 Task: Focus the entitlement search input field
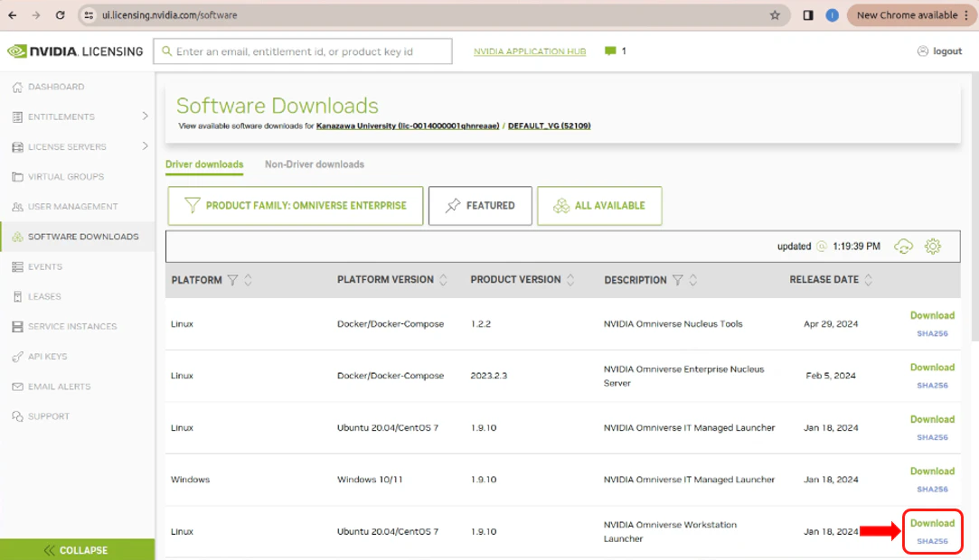click(303, 51)
